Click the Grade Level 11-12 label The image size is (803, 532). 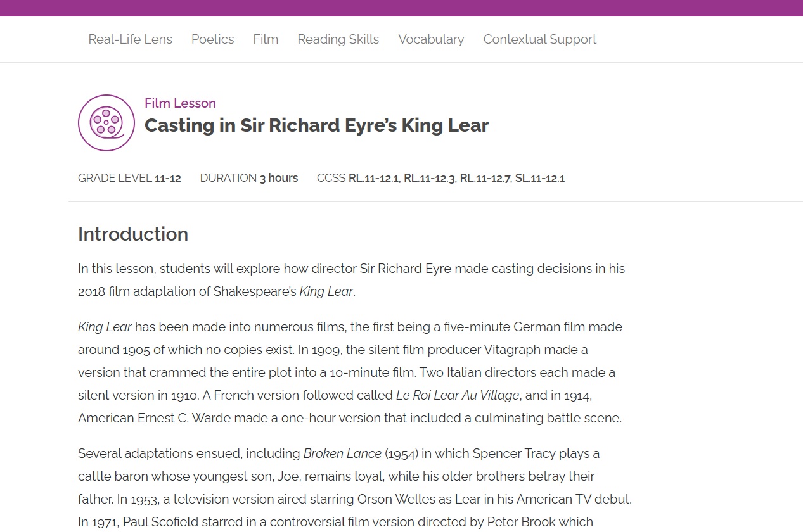[129, 178]
